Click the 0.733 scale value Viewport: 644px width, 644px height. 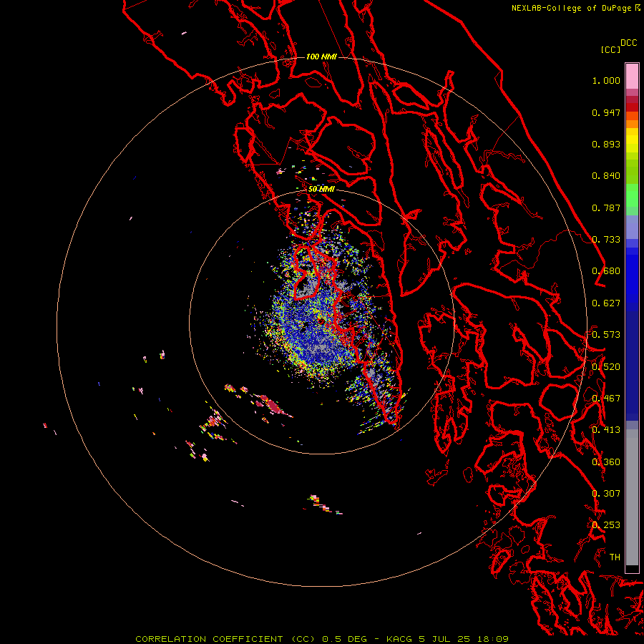(x=606, y=240)
